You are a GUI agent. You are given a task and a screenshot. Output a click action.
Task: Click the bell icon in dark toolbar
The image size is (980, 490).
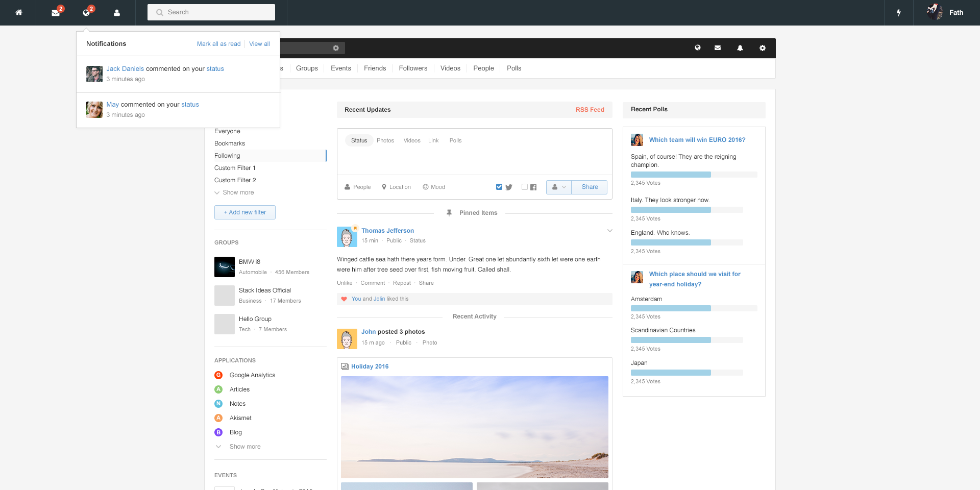[740, 48]
